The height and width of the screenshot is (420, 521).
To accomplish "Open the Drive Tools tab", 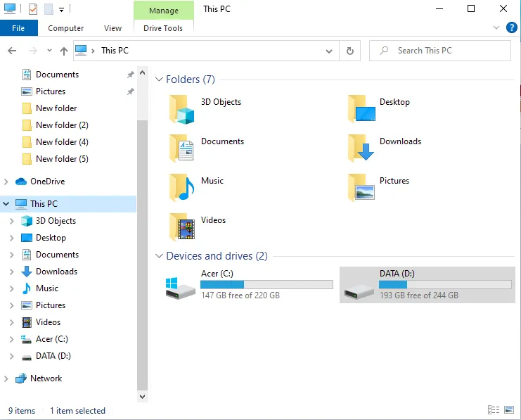I will pyautogui.click(x=163, y=28).
